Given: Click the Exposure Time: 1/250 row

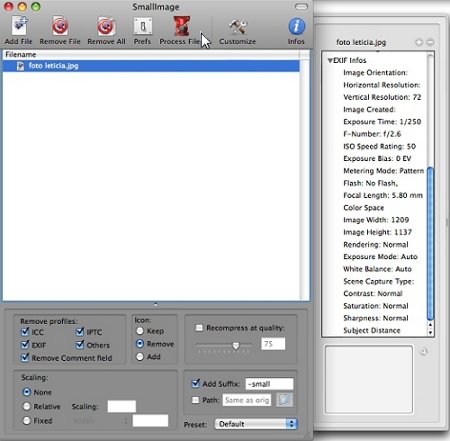Looking at the screenshot, I should pyautogui.click(x=382, y=122).
